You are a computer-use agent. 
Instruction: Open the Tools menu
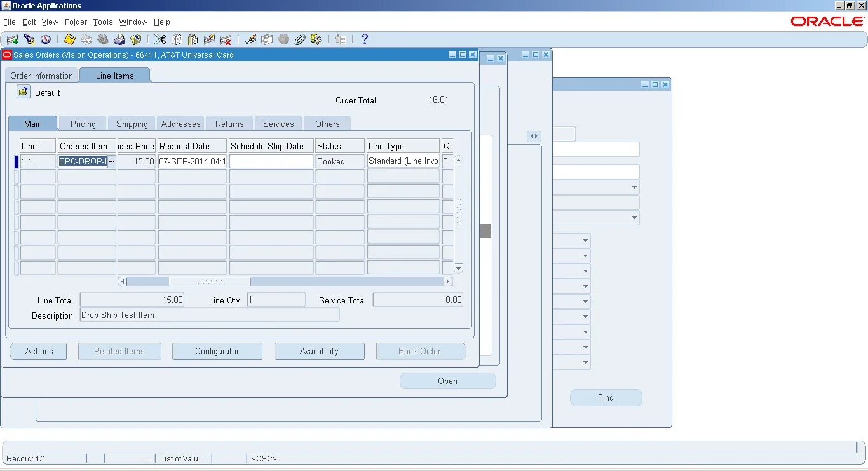pos(103,22)
